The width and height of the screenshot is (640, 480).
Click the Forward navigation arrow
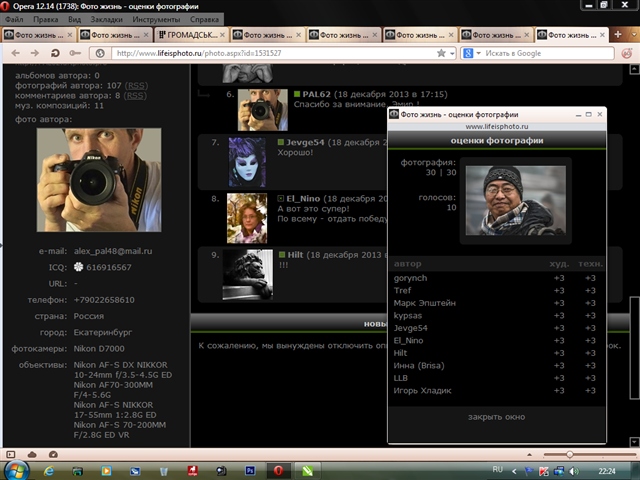click(33, 52)
